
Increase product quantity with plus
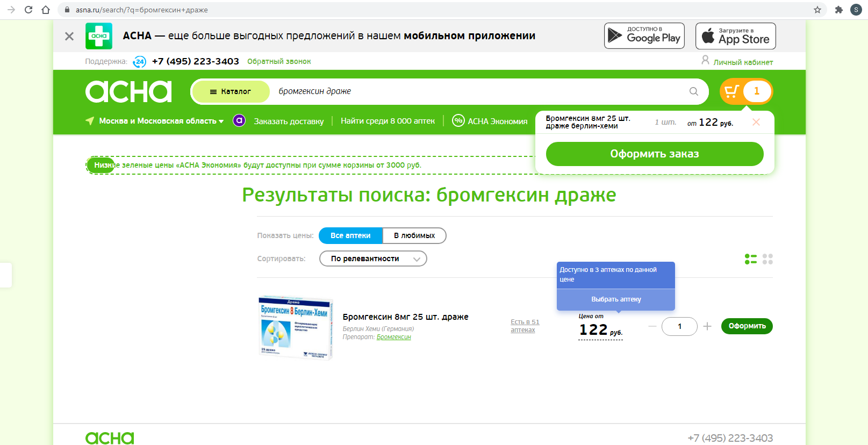(707, 326)
